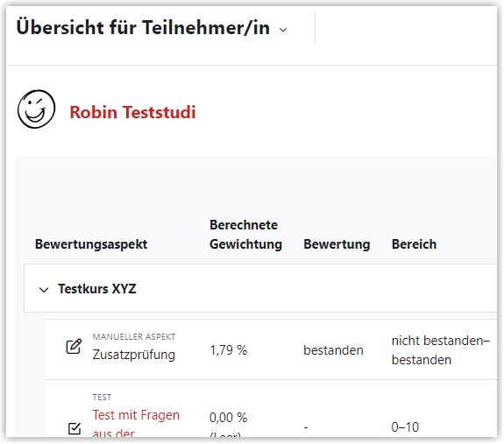The height and width of the screenshot is (444, 504).
Task: Click Robin Teststudi's winking smiley avatar
Action: click(36, 109)
